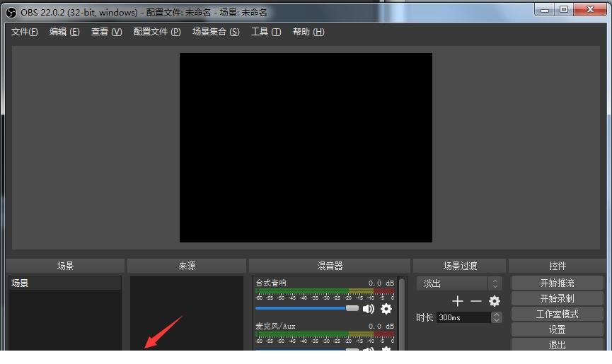Close the OBS window
Viewport: 612px width, 364px height.
coord(590,10)
